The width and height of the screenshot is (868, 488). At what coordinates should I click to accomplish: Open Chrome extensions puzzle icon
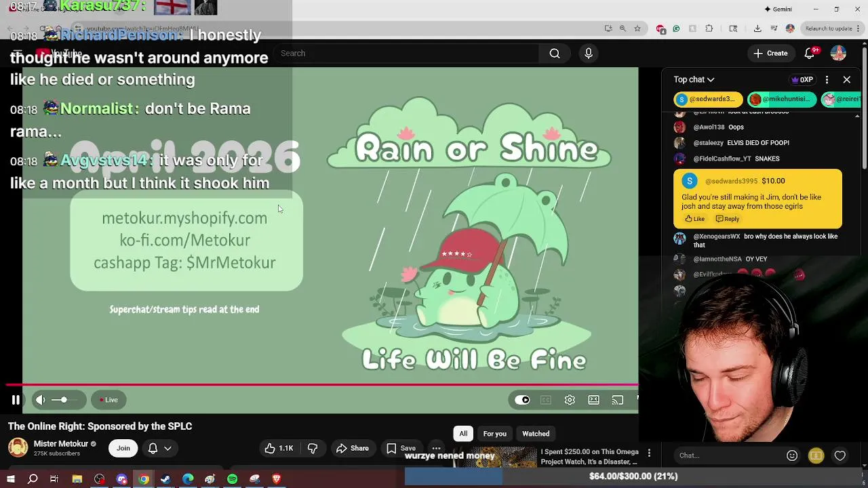pyautogui.click(x=709, y=28)
